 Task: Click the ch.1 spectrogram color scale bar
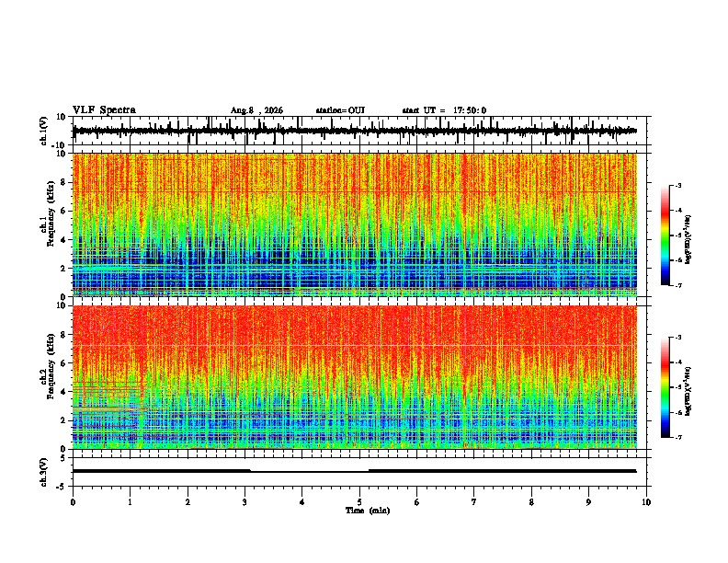665,236
